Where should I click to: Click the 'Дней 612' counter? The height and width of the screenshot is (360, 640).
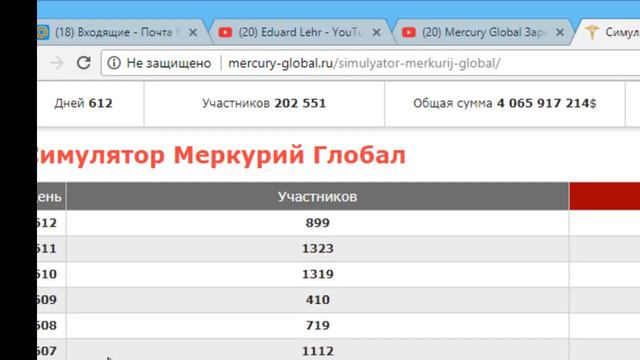[x=84, y=103]
